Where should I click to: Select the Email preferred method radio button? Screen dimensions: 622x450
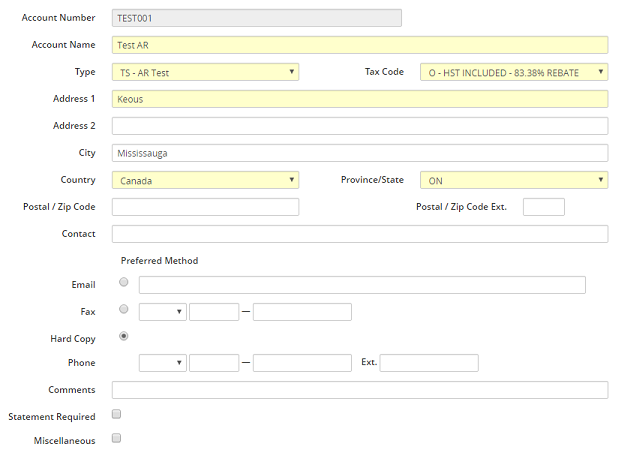124,283
